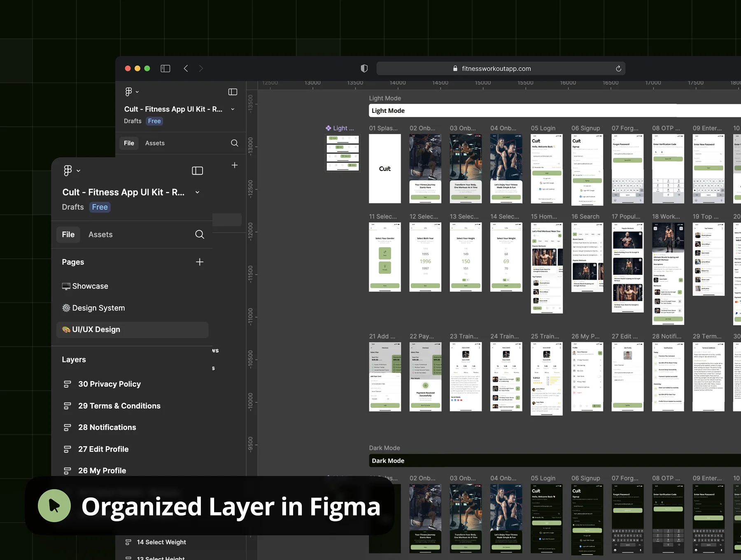Select the 08 OTP frame label in Light Mode
This screenshot has height=560, width=741.
pos(666,128)
